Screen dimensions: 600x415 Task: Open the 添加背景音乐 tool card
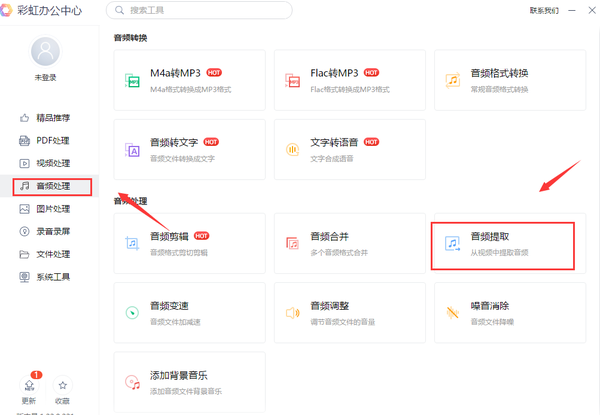(x=189, y=381)
